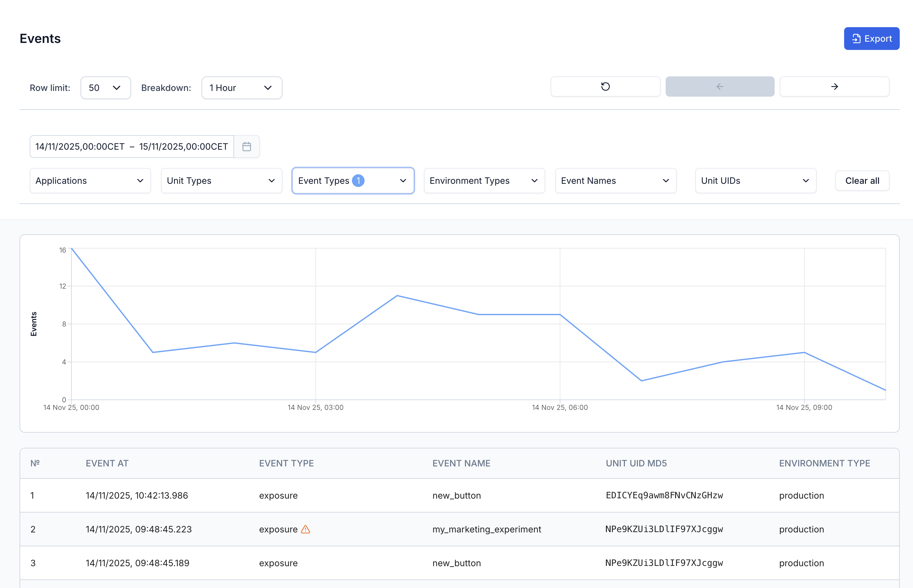Click timestamp 14/11/2025, 10:42:13.986
The image size is (913, 588).
(x=137, y=495)
